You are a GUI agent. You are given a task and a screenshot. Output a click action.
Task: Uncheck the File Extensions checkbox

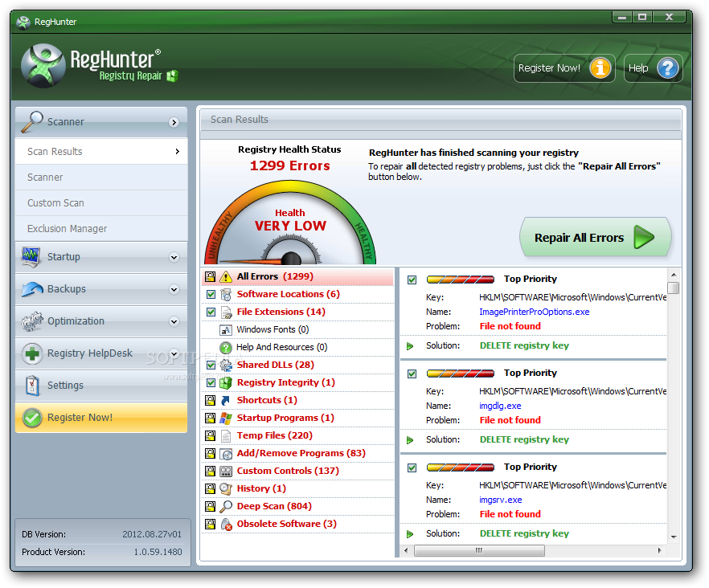[211, 312]
